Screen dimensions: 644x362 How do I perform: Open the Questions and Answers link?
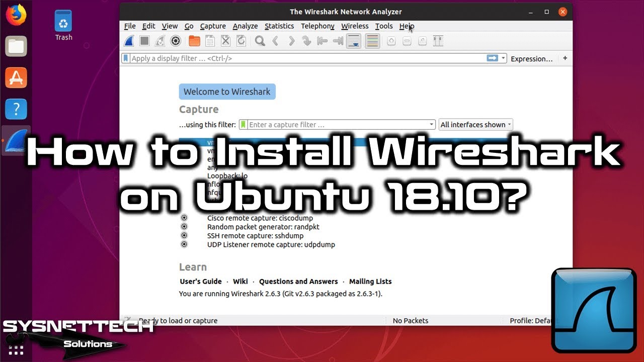point(298,282)
